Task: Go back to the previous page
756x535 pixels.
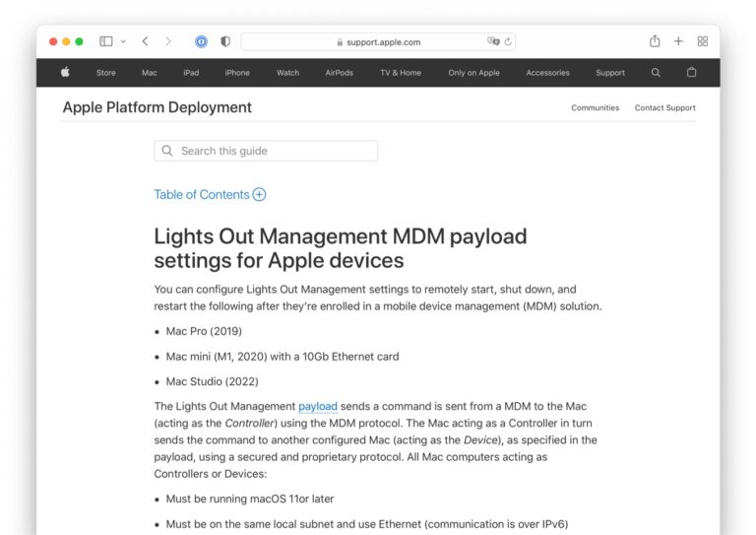Action: [145, 41]
